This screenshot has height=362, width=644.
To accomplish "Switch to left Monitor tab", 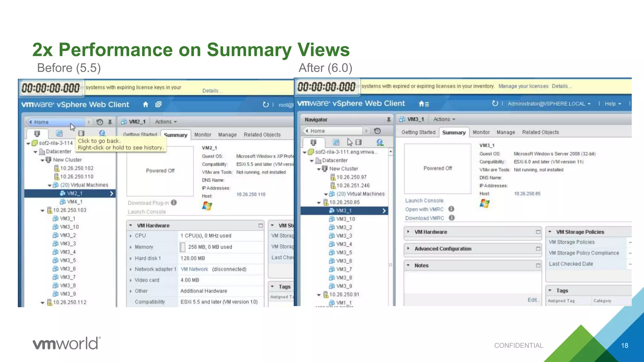I will [x=203, y=135].
